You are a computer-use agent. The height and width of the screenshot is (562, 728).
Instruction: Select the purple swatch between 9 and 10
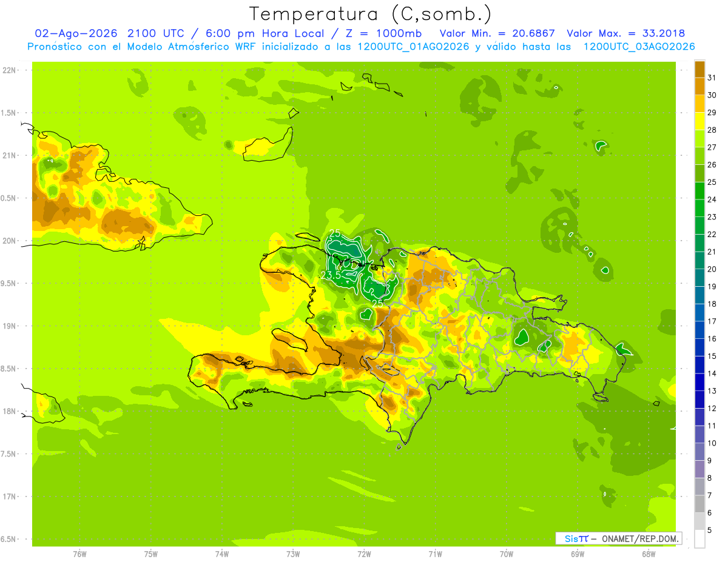tap(699, 452)
